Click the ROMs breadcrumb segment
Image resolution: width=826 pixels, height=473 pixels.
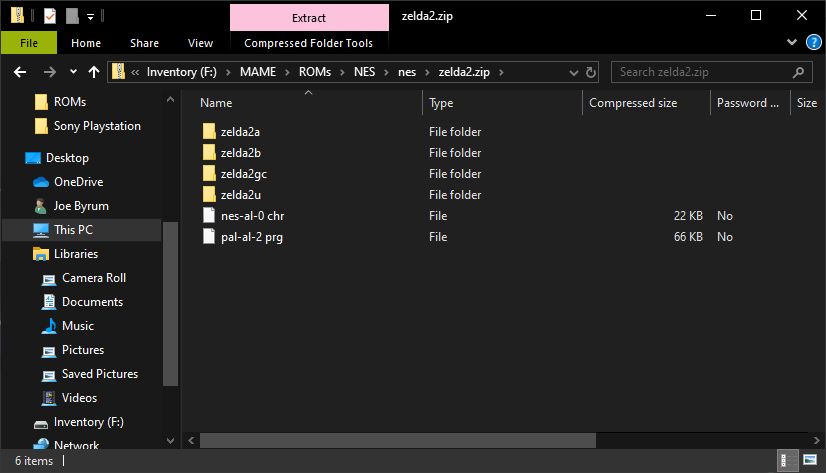coord(315,72)
